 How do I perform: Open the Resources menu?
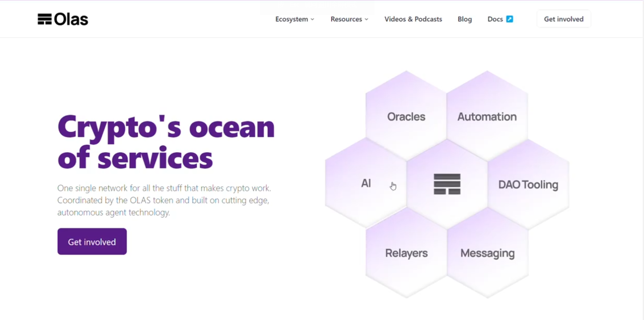pos(346,19)
